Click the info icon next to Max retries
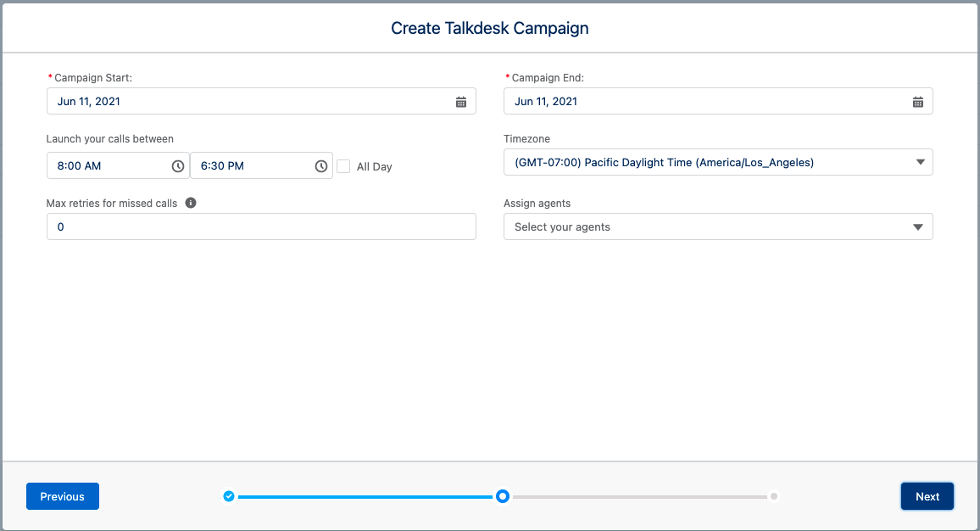This screenshot has height=531, width=980. tap(191, 203)
